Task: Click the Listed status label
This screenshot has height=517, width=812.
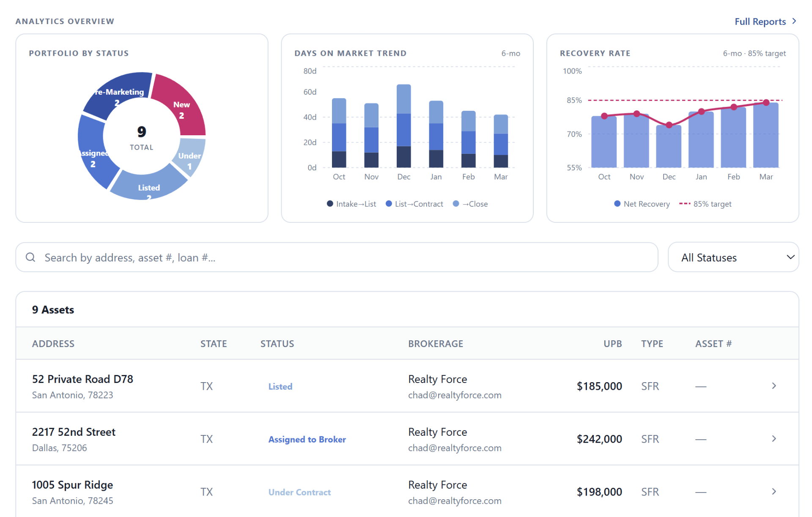Action: coord(280,386)
